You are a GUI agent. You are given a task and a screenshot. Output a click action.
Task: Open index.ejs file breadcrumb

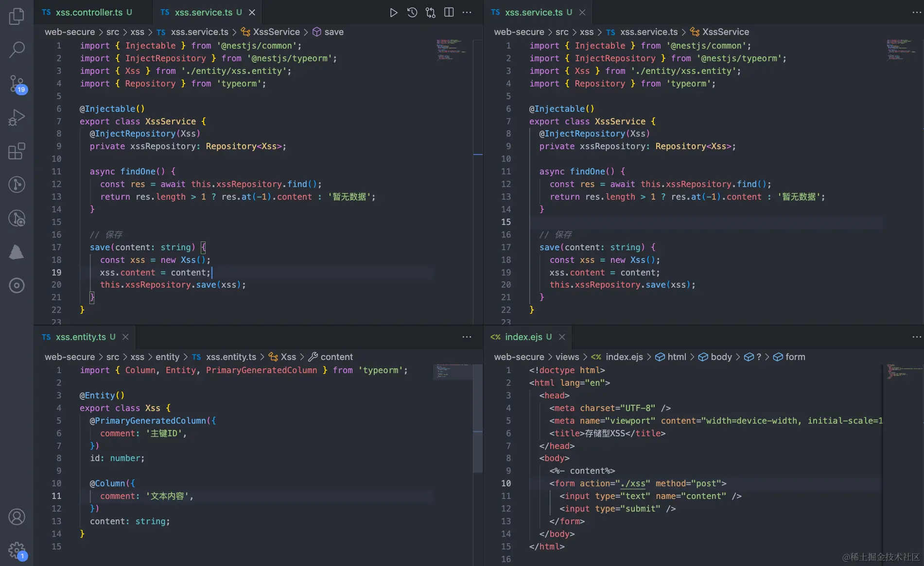(617, 357)
